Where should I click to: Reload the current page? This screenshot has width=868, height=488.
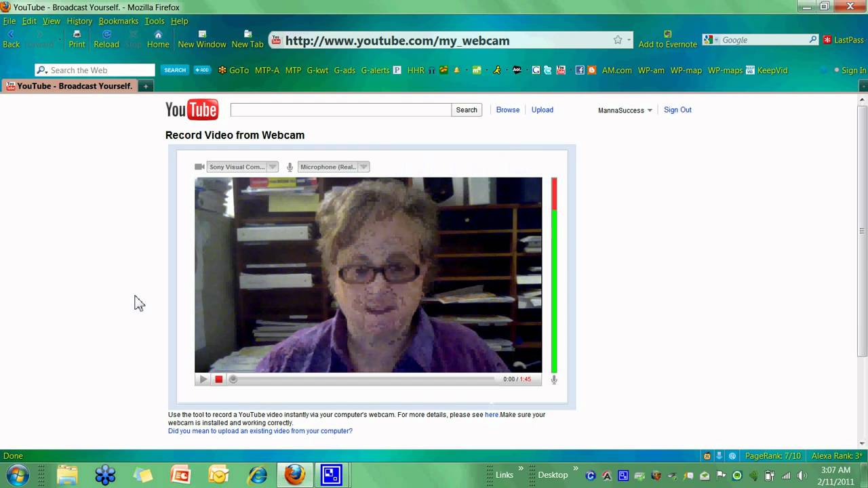point(106,39)
